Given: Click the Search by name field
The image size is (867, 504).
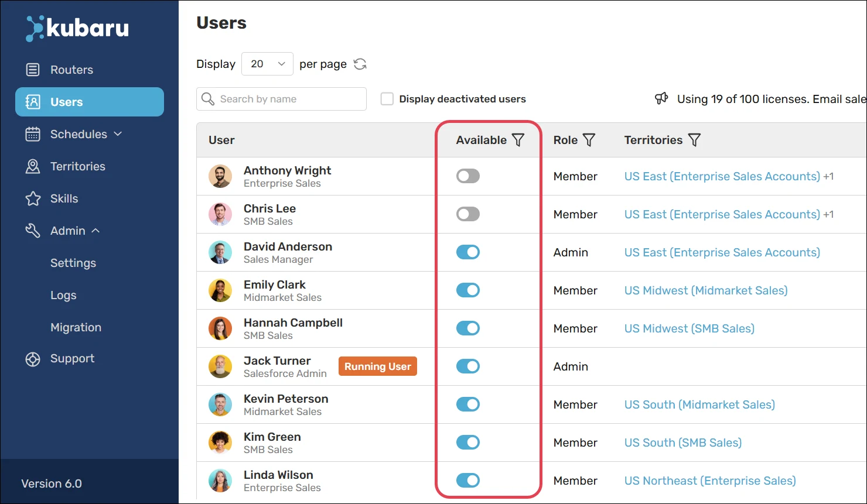Looking at the screenshot, I should pos(282,99).
